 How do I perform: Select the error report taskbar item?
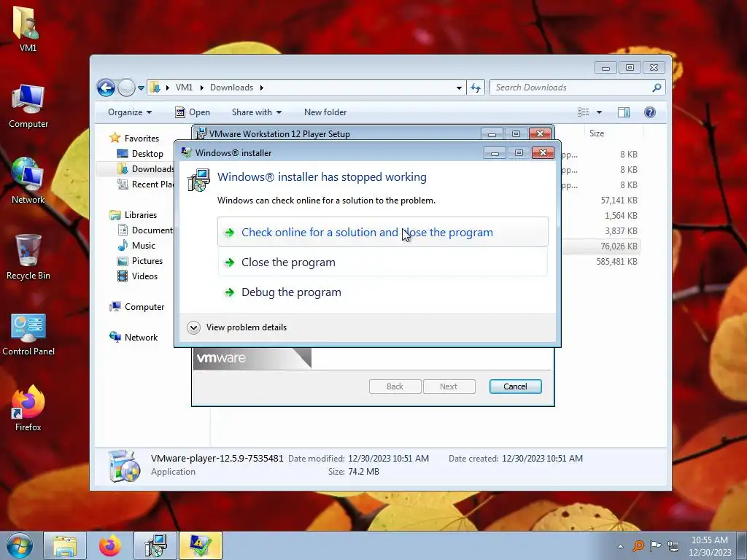tap(201, 545)
